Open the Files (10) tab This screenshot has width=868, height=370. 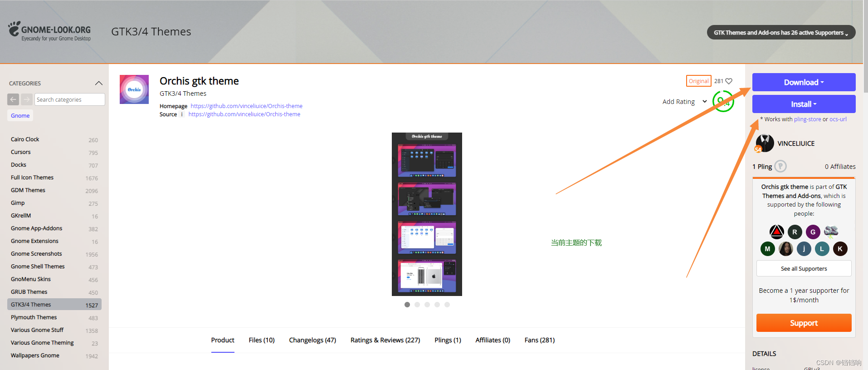262,340
